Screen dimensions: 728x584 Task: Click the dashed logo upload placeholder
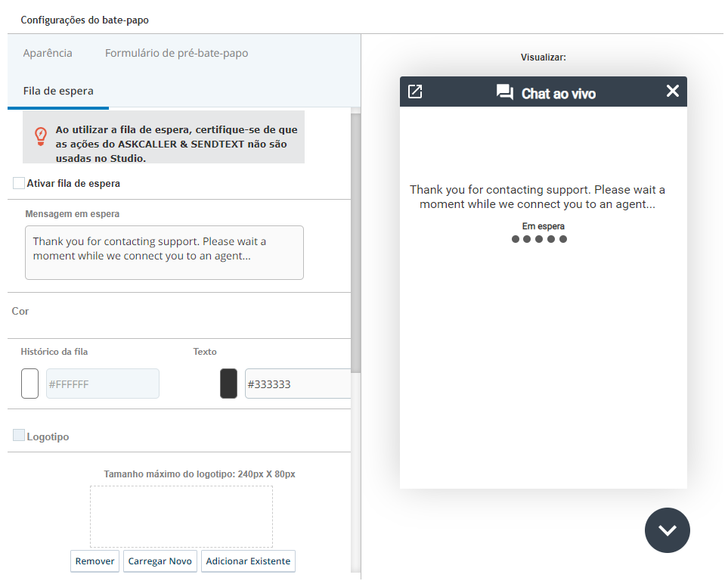tap(181, 517)
